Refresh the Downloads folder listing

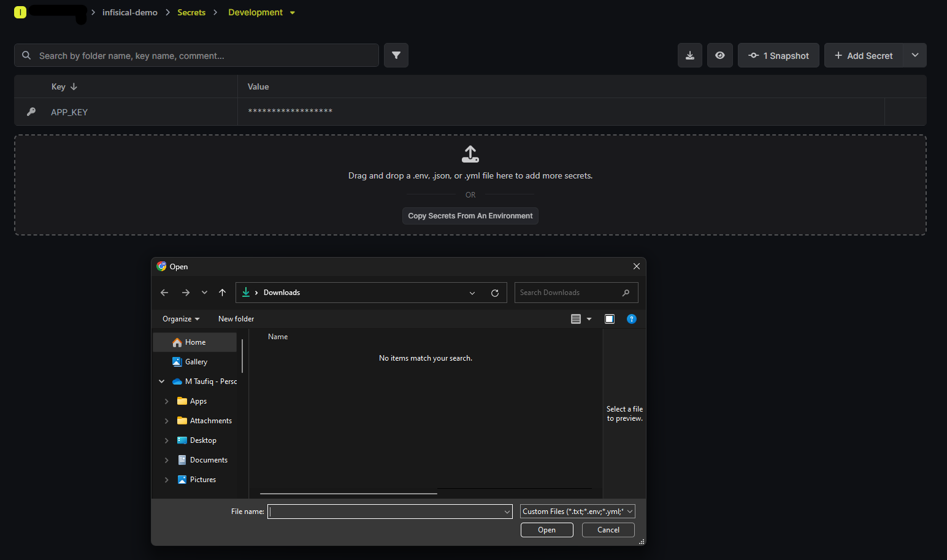tap(495, 293)
